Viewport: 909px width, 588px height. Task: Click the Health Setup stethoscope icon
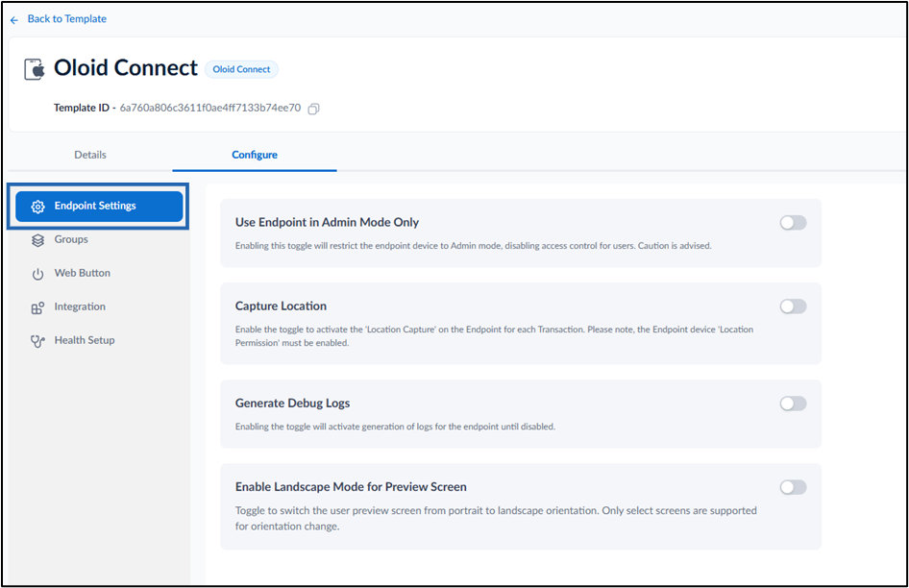pyautogui.click(x=37, y=341)
